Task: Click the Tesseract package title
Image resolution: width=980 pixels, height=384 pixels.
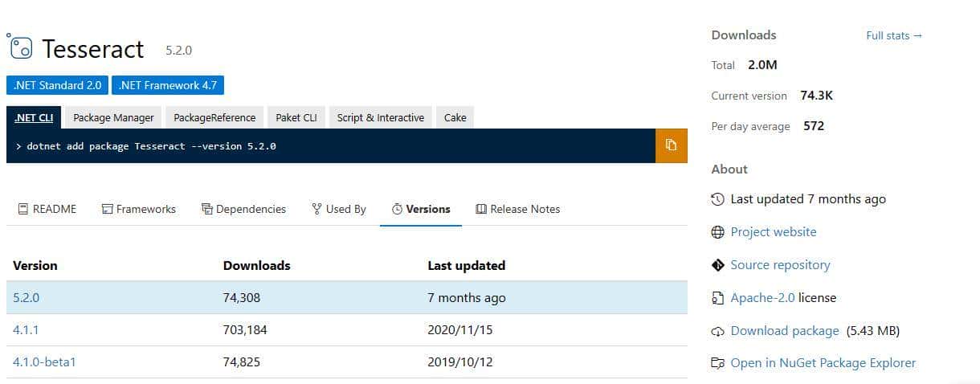Action: [93, 49]
